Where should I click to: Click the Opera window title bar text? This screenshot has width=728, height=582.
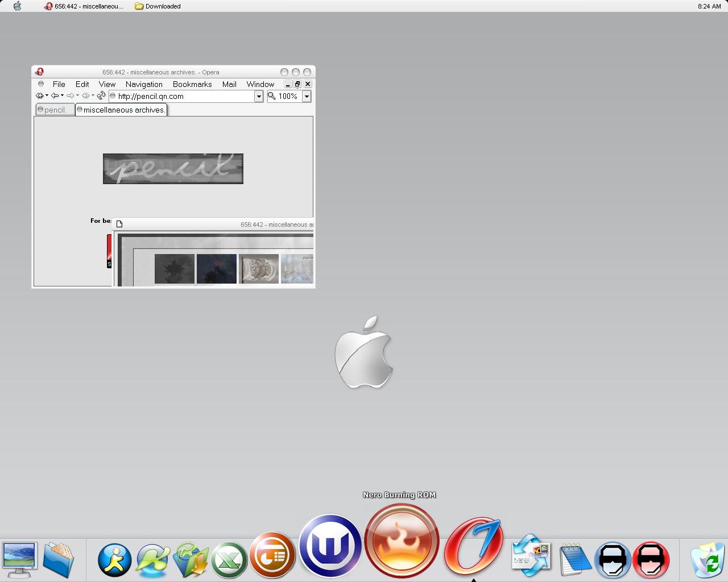161,72
